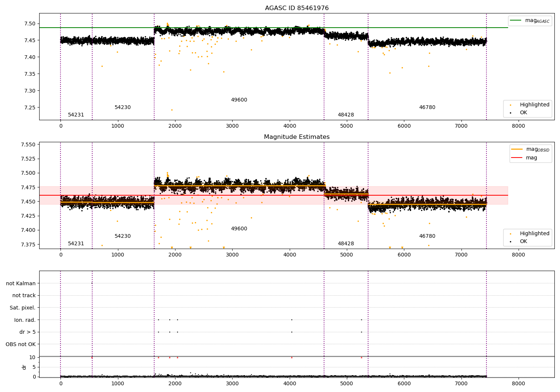Click the 'not Kalman' row label
This screenshot has width=560, height=392.
tap(21, 283)
